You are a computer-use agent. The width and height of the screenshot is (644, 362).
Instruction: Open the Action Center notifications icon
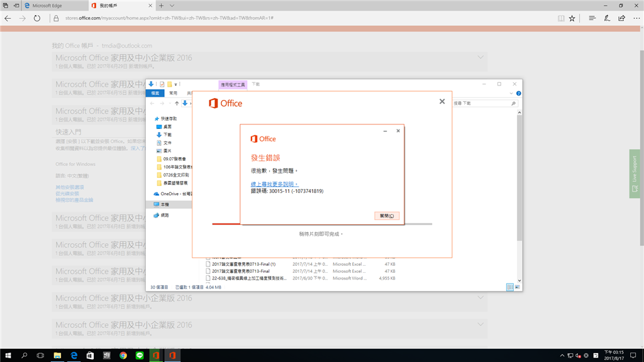pos(633,356)
